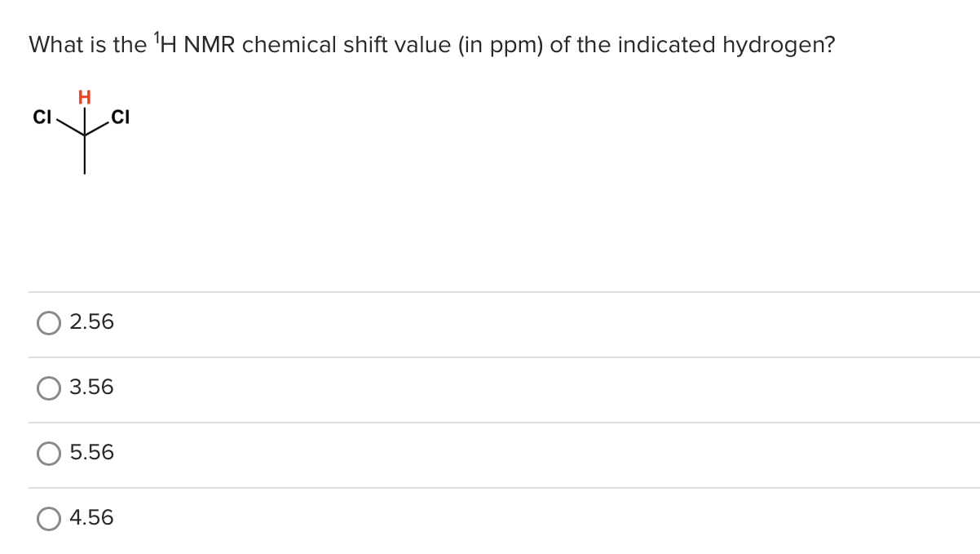
Task: Click the row containing option 4.56
Action: tap(326, 518)
